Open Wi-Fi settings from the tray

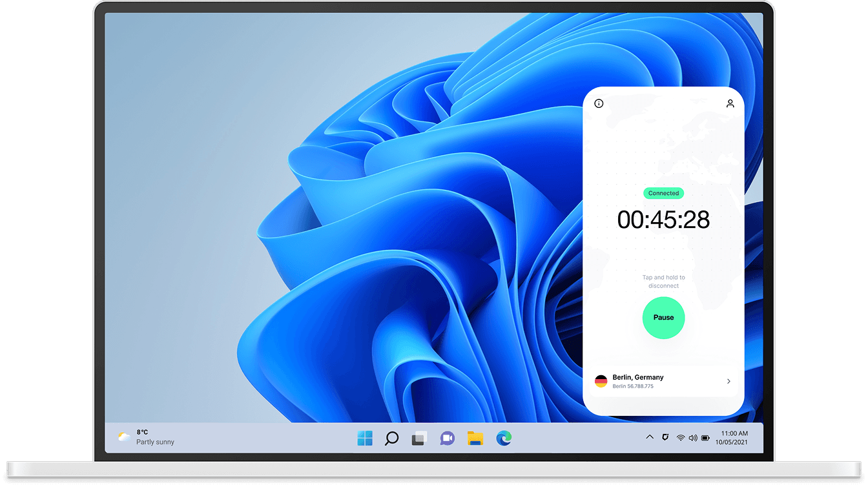(680, 437)
